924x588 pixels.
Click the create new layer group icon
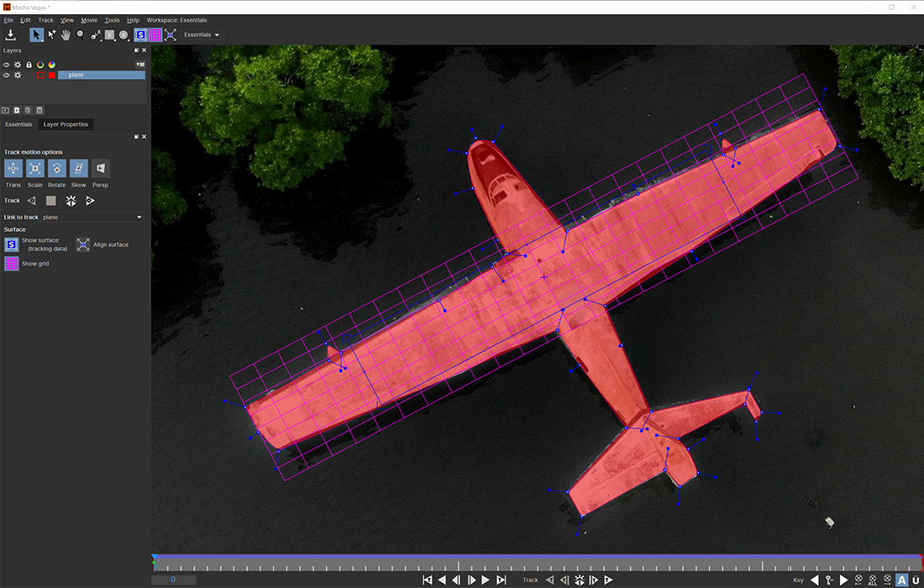click(5, 110)
